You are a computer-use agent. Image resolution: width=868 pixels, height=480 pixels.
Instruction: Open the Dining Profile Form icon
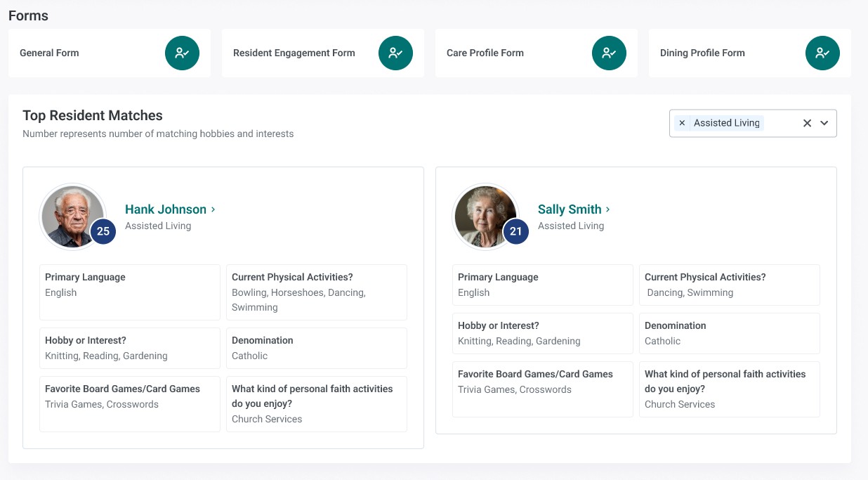coord(822,53)
